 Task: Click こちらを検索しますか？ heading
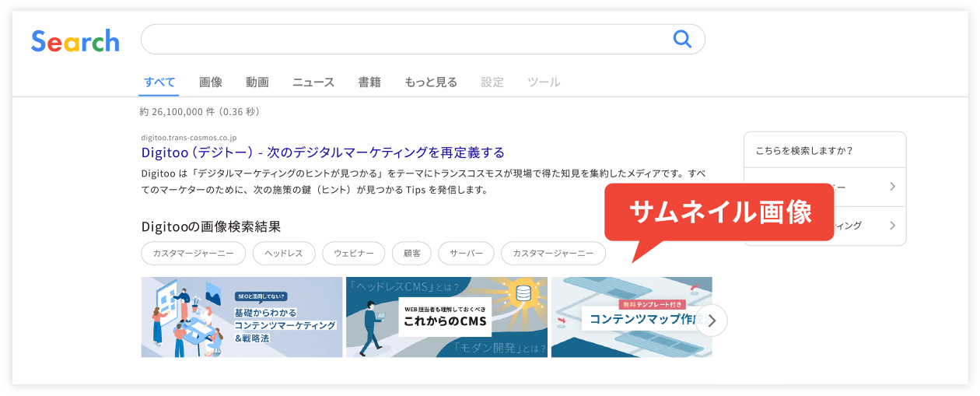click(x=804, y=151)
